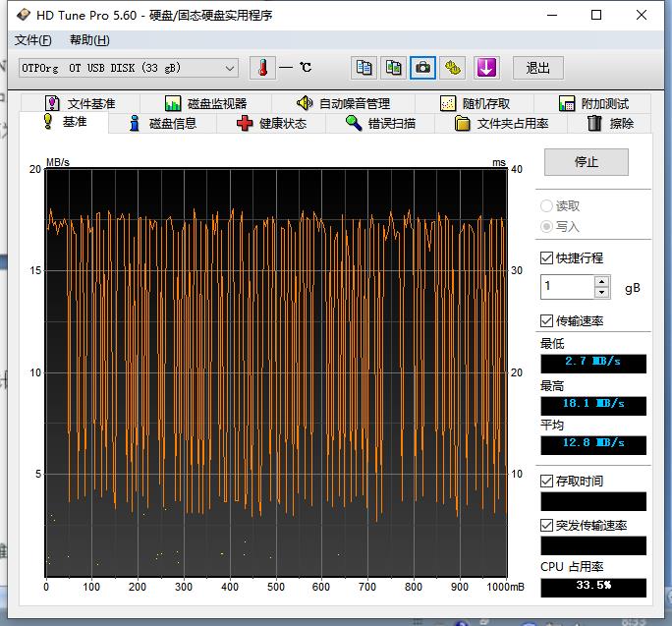Screen dimensions: 672x626
Task: Click the purple down-arrow minimize-to-tray icon
Action: (487, 68)
